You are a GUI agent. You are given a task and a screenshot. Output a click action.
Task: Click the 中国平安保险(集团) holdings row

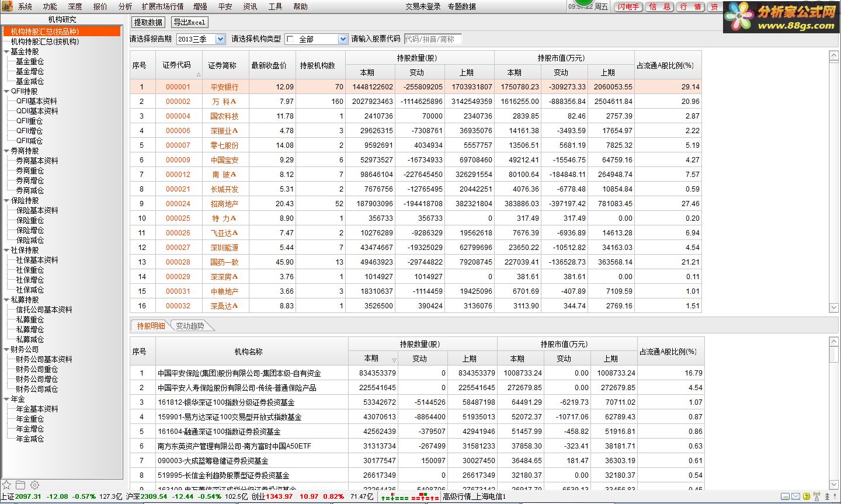(417, 373)
